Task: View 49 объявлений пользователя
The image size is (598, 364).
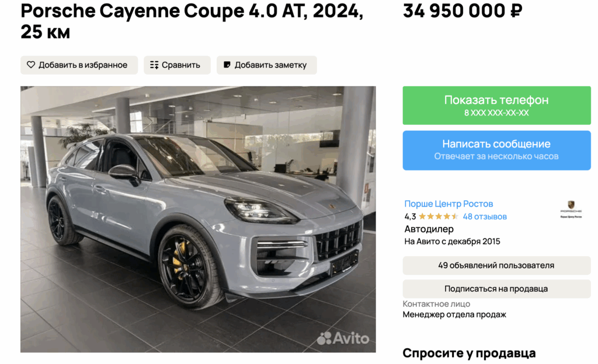Action: click(496, 265)
